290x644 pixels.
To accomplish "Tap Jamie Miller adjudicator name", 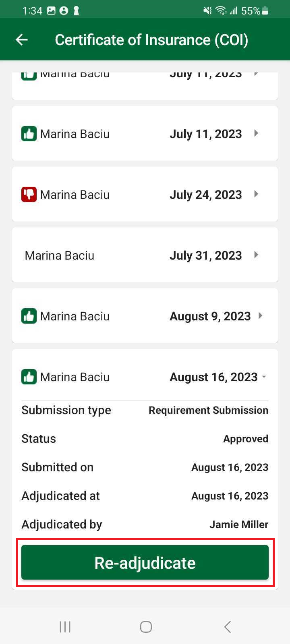I will point(238,524).
